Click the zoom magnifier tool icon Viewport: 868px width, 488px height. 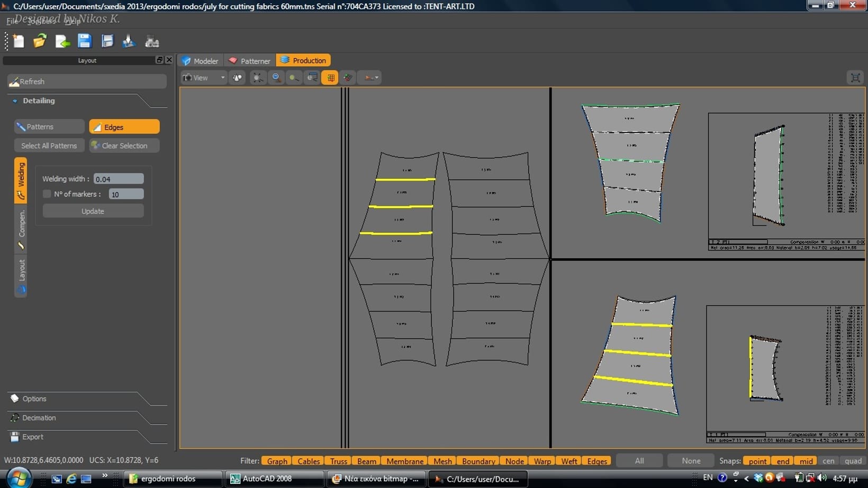[x=276, y=78]
